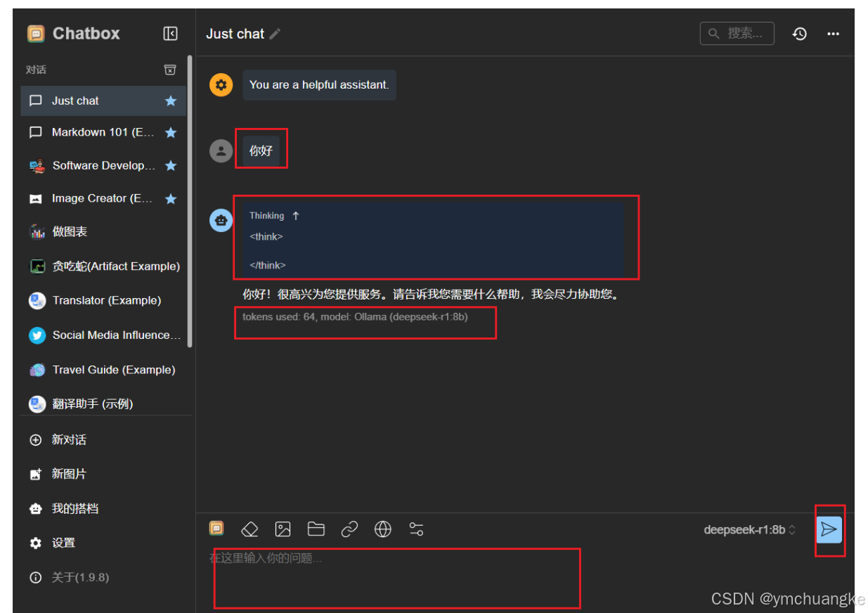Send the message with the paper plane button

[830, 531]
